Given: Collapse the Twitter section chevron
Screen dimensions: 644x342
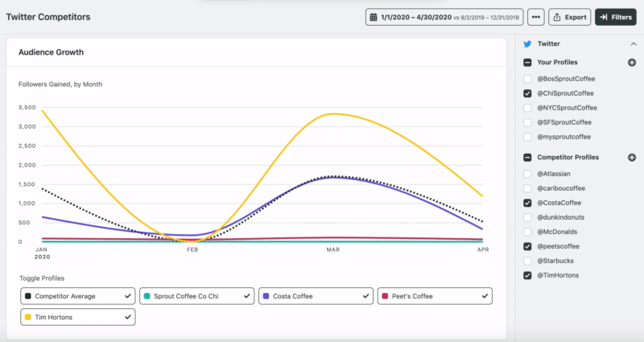Looking at the screenshot, I should (x=634, y=44).
